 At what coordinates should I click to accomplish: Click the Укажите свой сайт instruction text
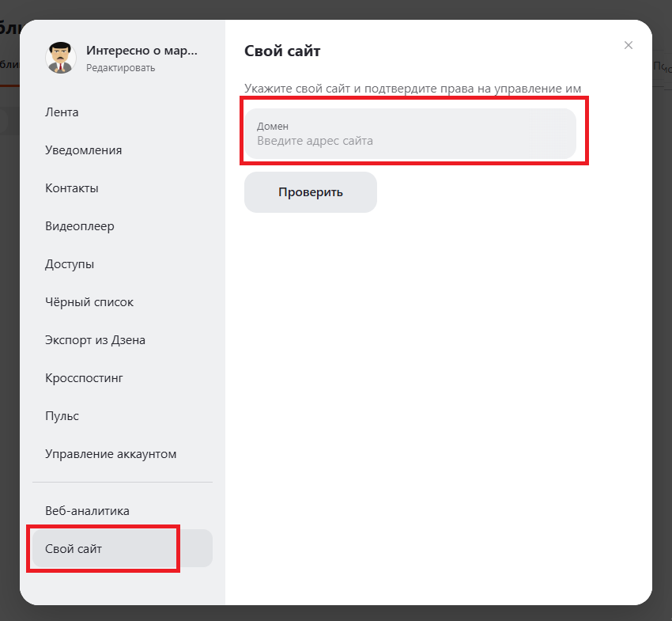tap(418, 89)
